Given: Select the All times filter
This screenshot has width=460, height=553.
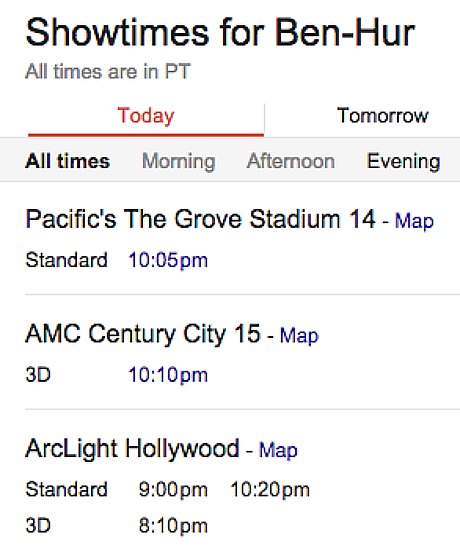Looking at the screenshot, I should pyautogui.click(x=68, y=161).
